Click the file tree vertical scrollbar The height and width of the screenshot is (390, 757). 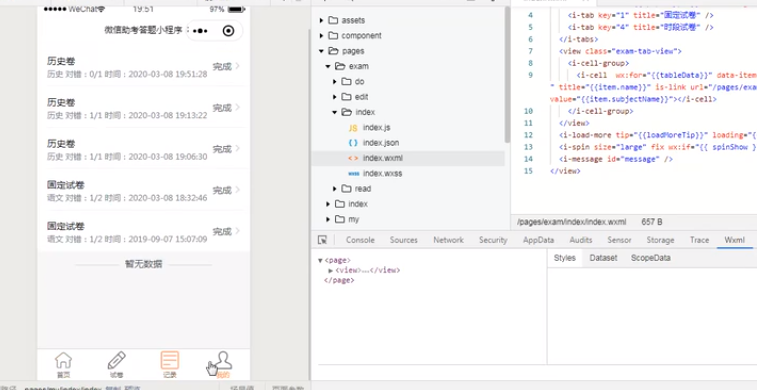tap(507, 75)
